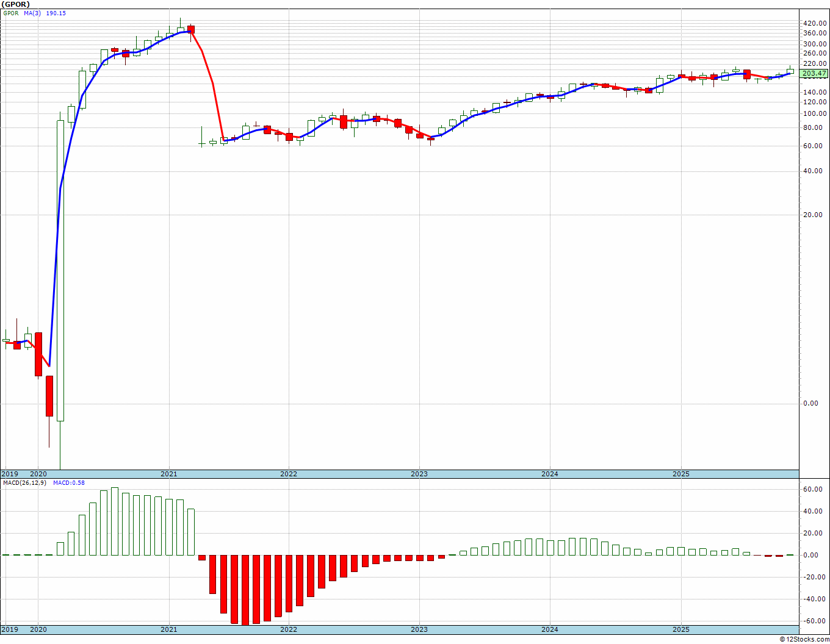Click the 120.00 price axis label

tap(815, 102)
